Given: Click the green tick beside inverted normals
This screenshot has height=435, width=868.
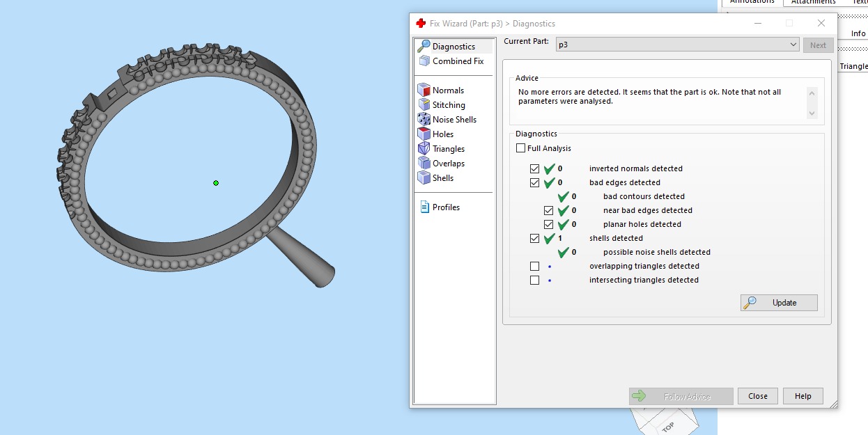Looking at the screenshot, I should coord(550,168).
